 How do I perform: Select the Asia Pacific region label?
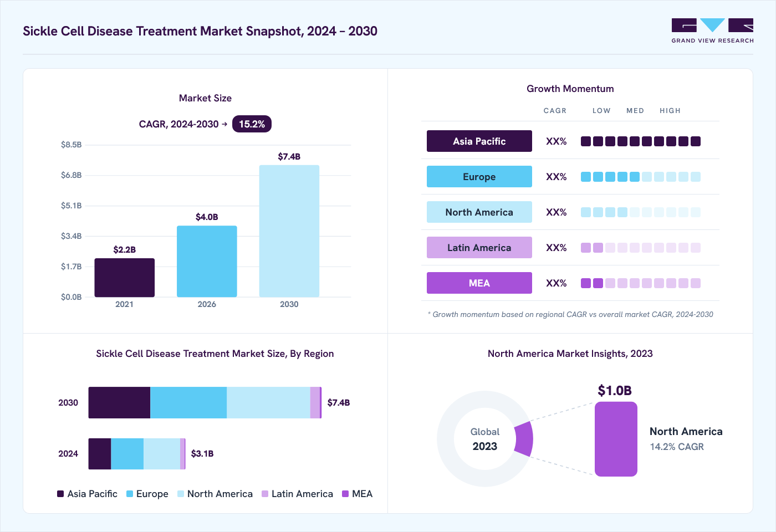pos(479,141)
